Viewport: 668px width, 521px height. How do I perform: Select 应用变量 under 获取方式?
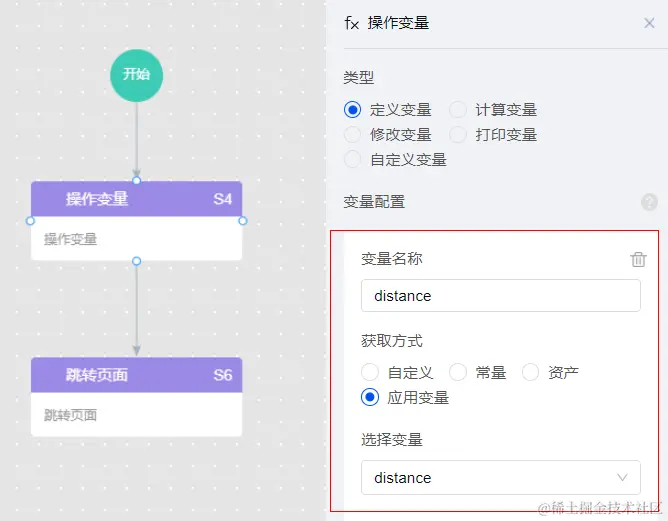point(370,397)
